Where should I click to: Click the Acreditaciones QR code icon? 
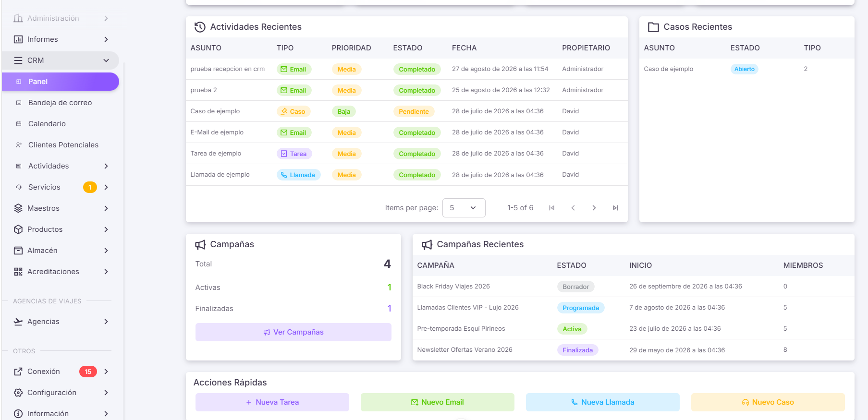[x=18, y=272]
